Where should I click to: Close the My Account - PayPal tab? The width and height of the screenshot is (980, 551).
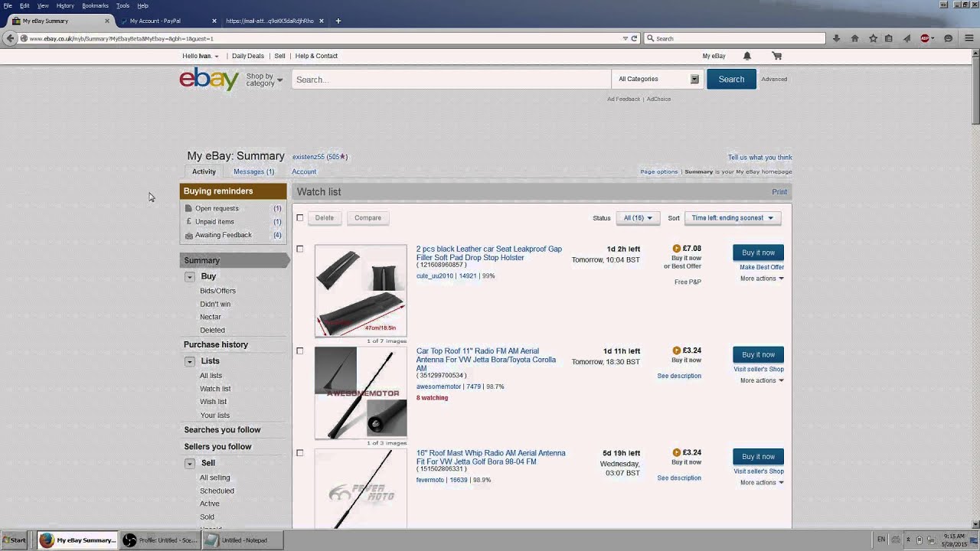pyautogui.click(x=214, y=21)
